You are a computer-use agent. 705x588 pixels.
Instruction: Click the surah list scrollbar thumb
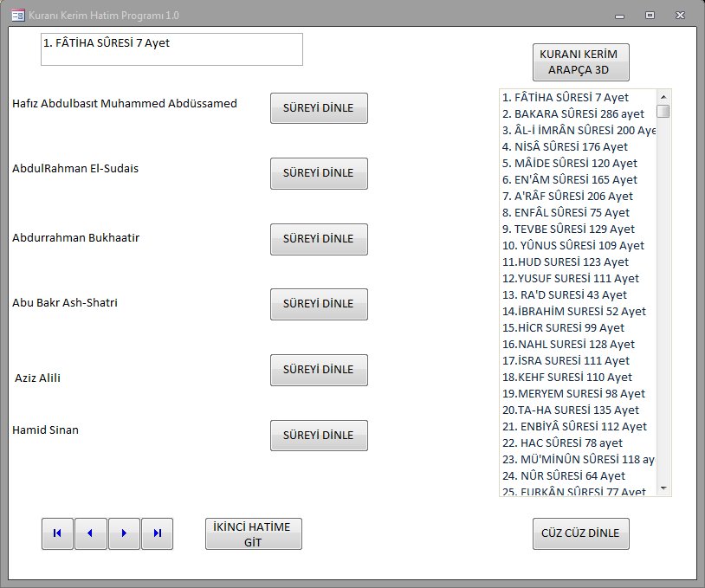click(x=663, y=111)
